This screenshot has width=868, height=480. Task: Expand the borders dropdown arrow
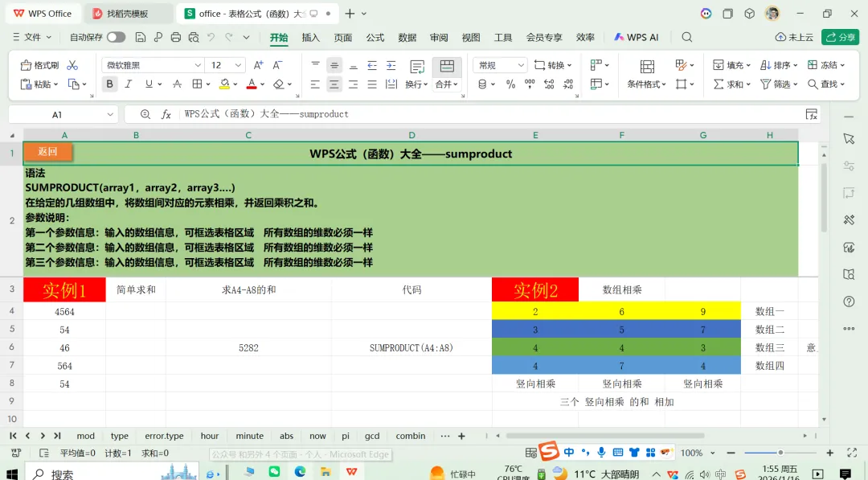(208, 84)
